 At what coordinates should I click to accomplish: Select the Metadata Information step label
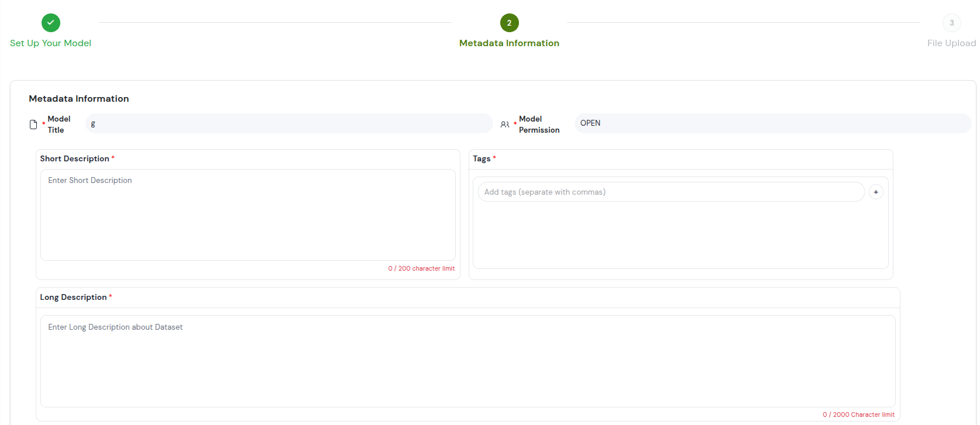(x=509, y=43)
